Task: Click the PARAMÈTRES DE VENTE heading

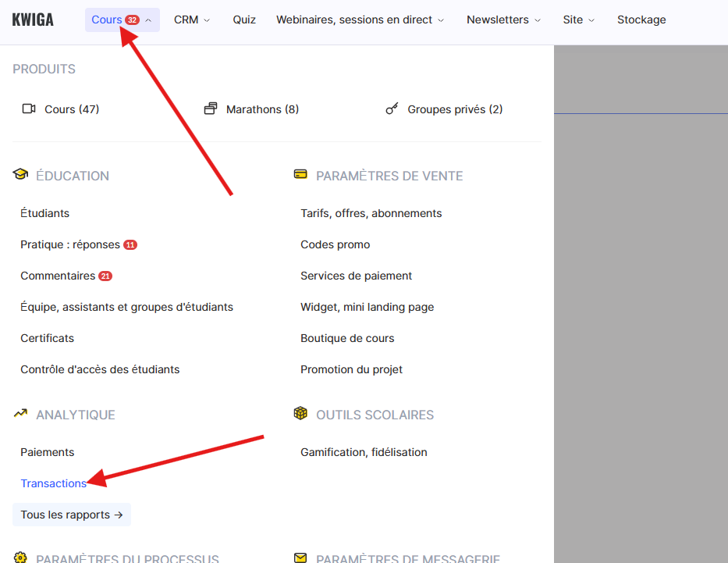Action: point(389,176)
